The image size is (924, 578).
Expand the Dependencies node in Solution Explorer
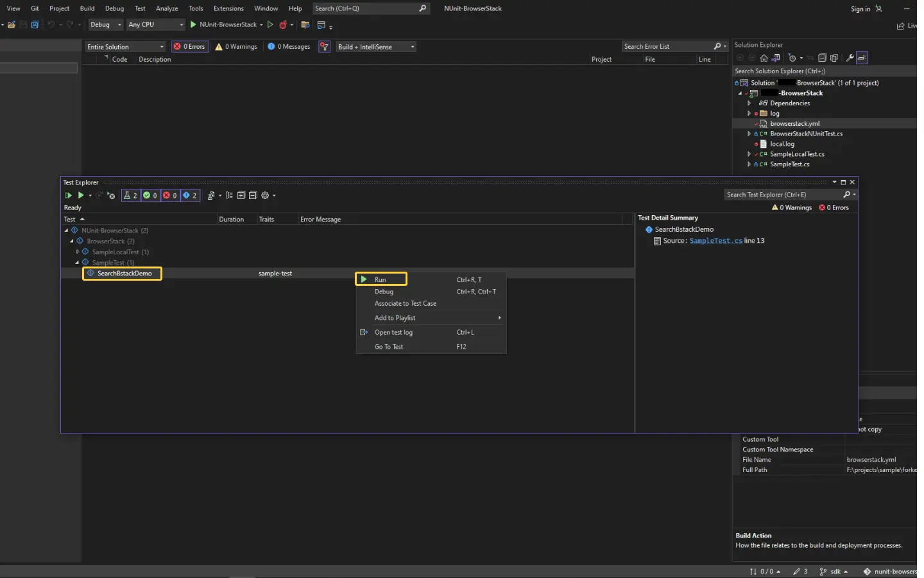click(749, 103)
